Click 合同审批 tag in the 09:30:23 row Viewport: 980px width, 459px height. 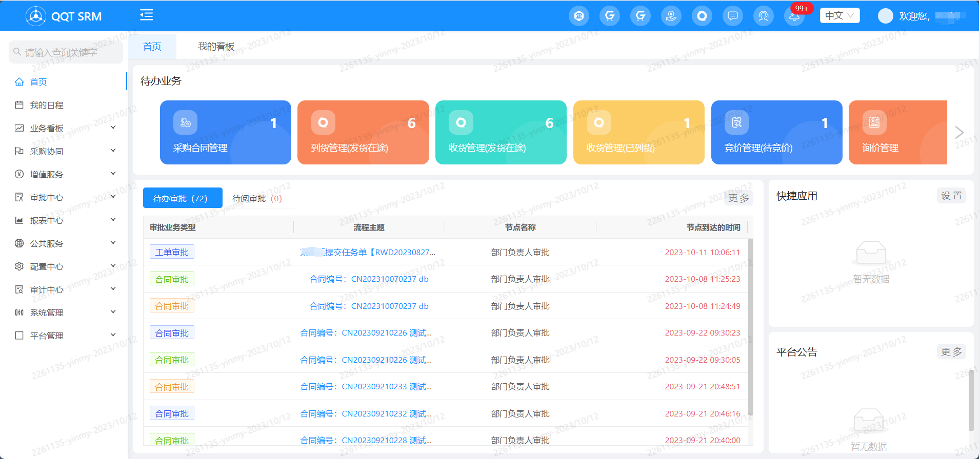coord(172,333)
